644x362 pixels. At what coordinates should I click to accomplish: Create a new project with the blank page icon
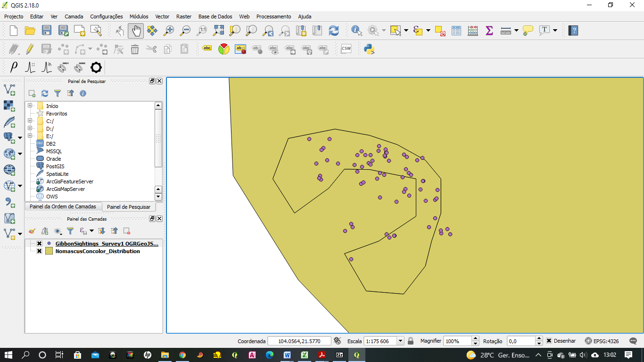tap(14, 31)
